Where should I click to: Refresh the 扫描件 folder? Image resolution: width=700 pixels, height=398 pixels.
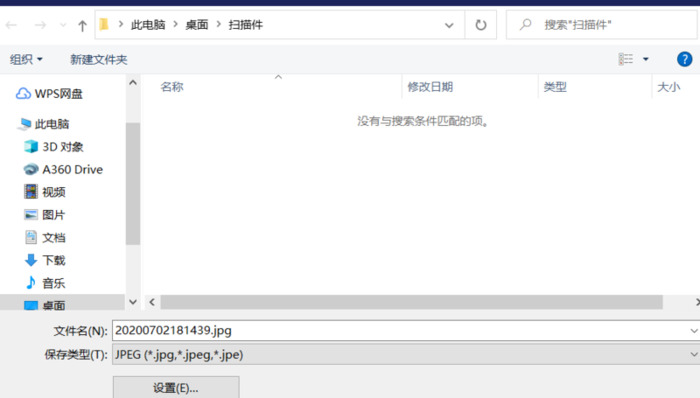[x=481, y=25]
